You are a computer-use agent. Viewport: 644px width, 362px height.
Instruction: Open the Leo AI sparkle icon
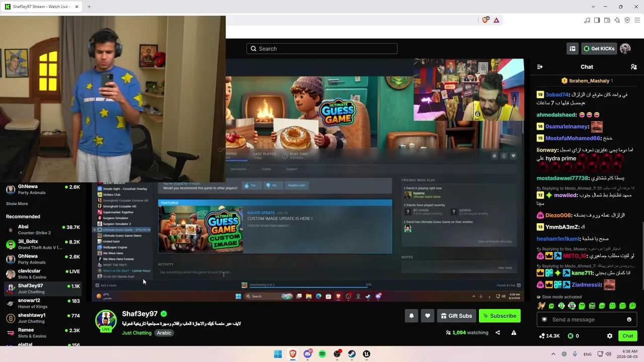pos(617,20)
